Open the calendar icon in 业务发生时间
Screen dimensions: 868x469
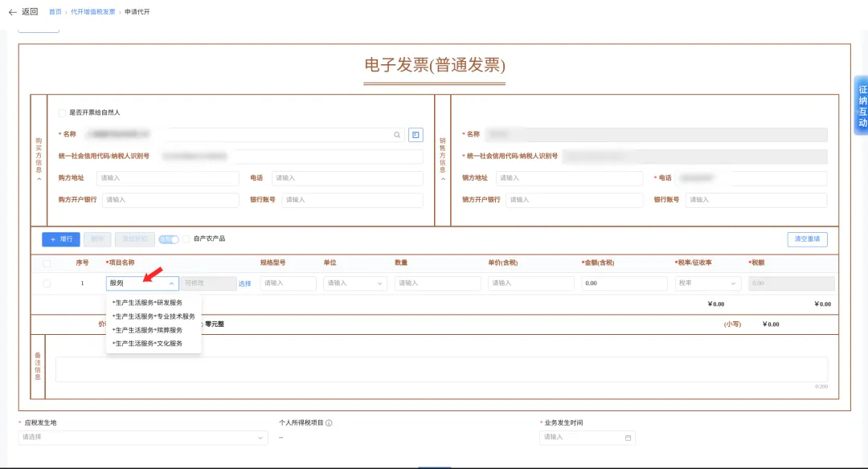pyautogui.click(x=628, y=438)
